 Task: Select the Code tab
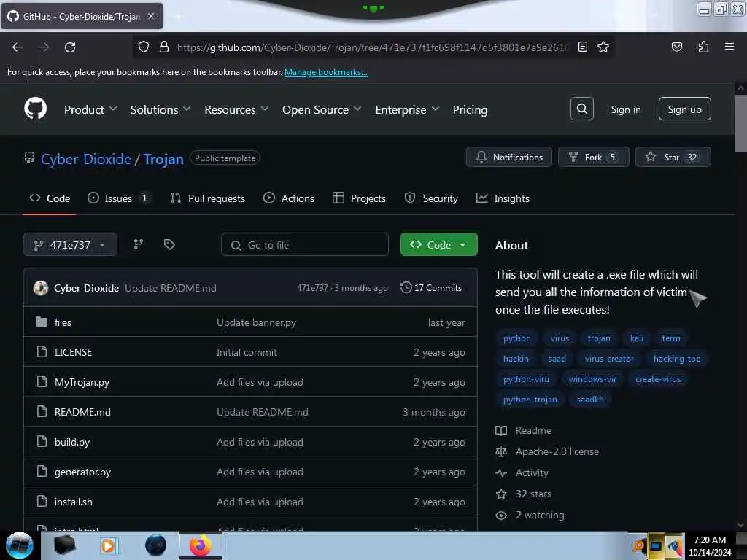click(50, 198)
